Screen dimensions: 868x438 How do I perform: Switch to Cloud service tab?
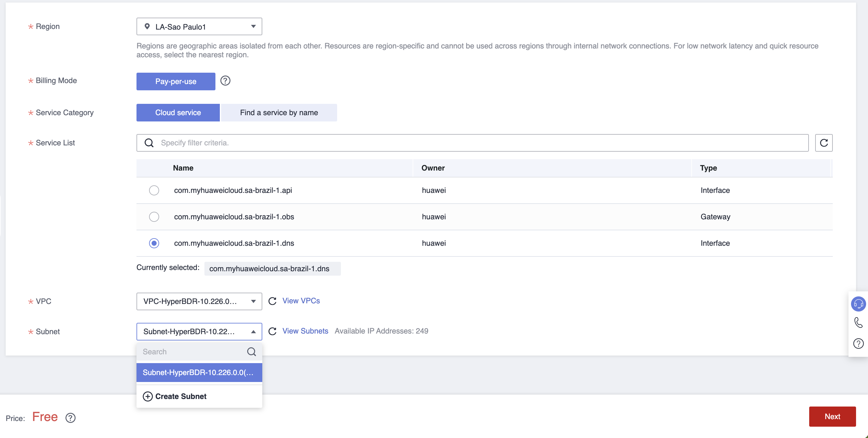pyautogui.click(x=178, y=112)
